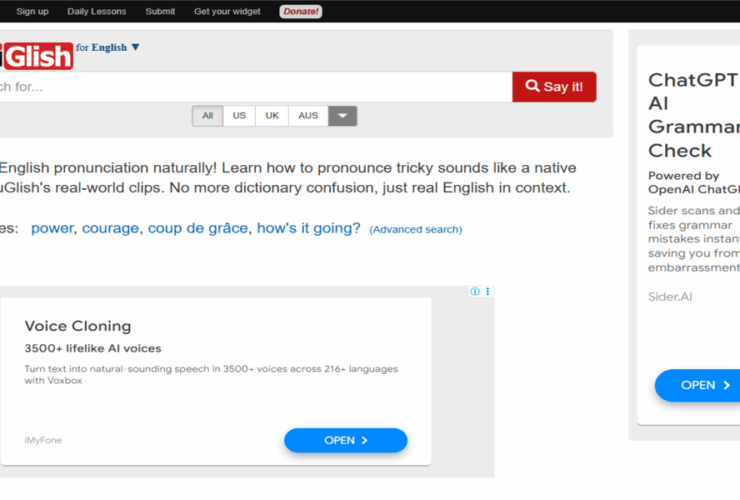Try the example word 'courage'
The height and width of the screenshot is (500, 740).
[x=110, y=229]
